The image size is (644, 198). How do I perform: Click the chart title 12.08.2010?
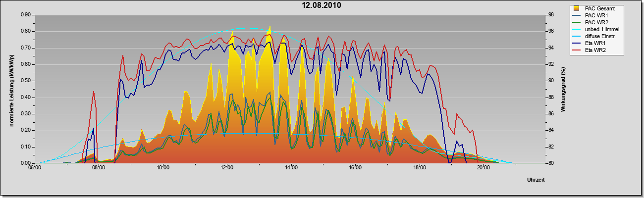point(322,5)
